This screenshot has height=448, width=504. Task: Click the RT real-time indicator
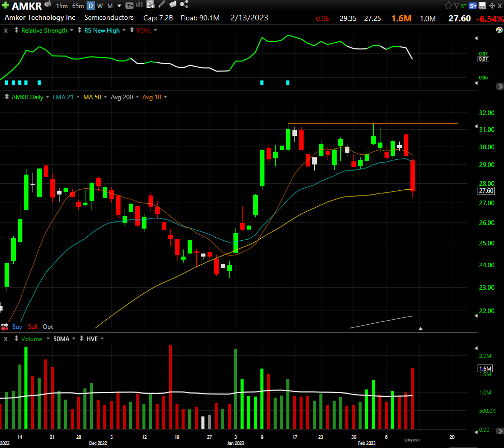pos(463,6)
